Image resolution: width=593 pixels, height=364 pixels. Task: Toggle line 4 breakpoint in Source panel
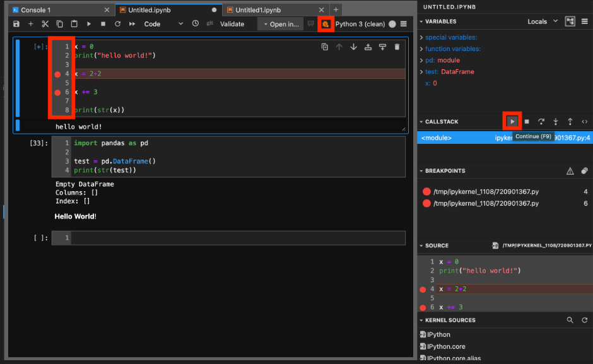click(x=423, y=290)
